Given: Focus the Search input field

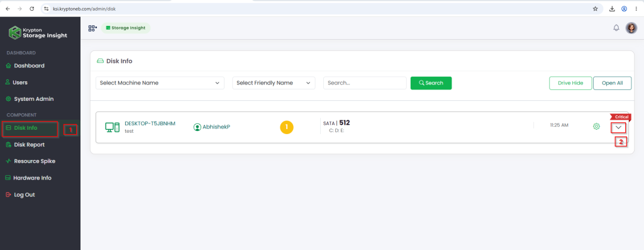Looking at the screenshot, I should 365,82.
